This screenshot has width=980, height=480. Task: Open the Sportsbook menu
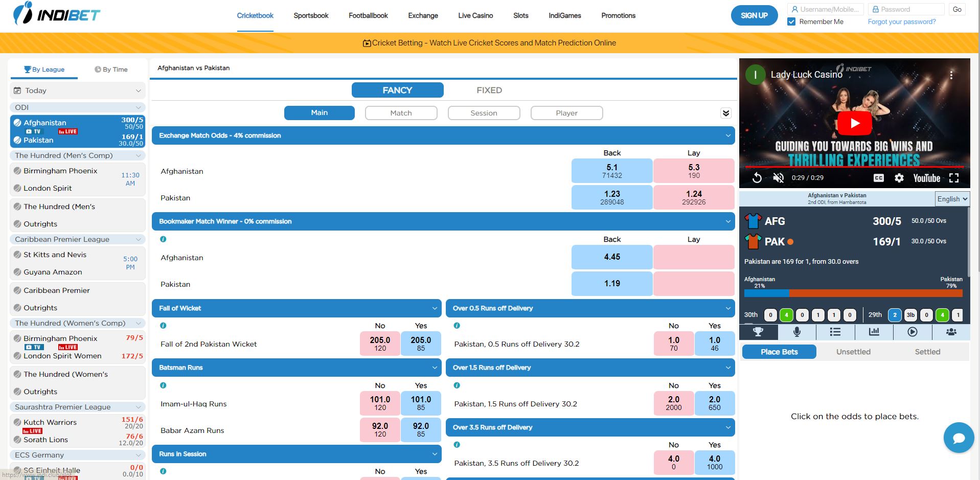coord(311,15)
